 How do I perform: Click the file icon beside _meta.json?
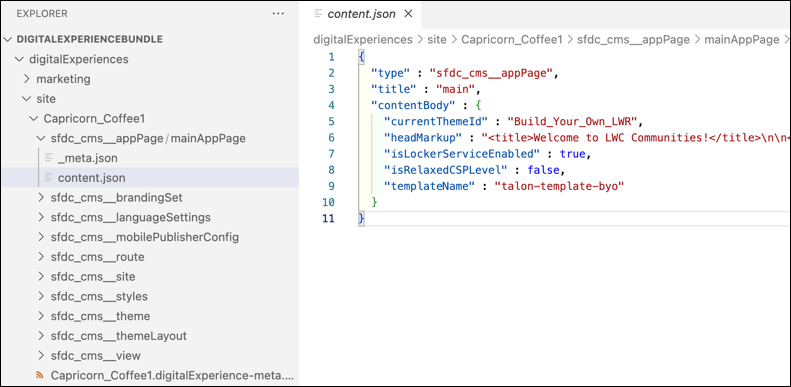coord(49,158)
